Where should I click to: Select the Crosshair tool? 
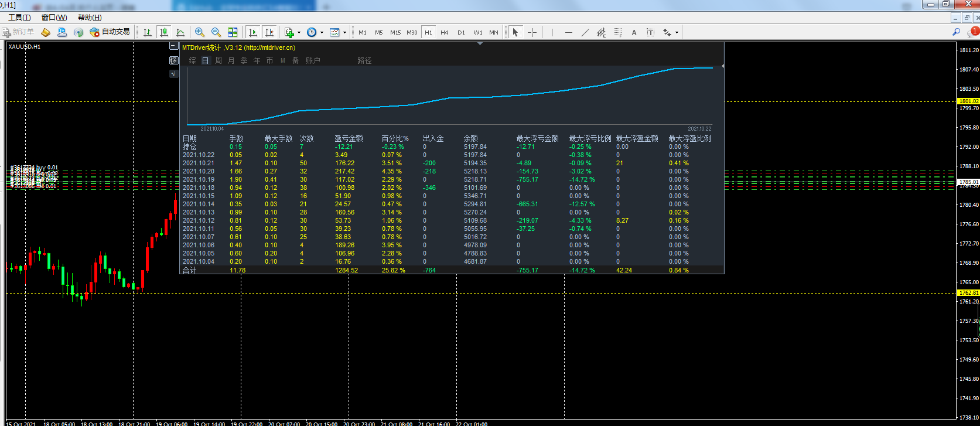[532, 32]
